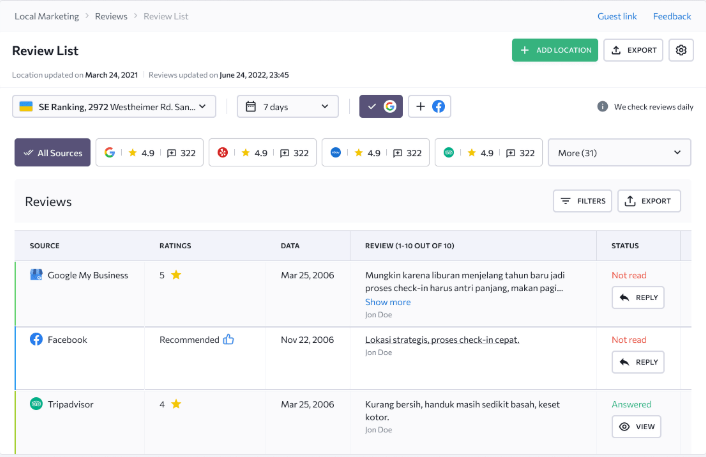Click the EXPORT button in Reviews panel
This screenshot has height=457, width=706.
tap(649, 201)
